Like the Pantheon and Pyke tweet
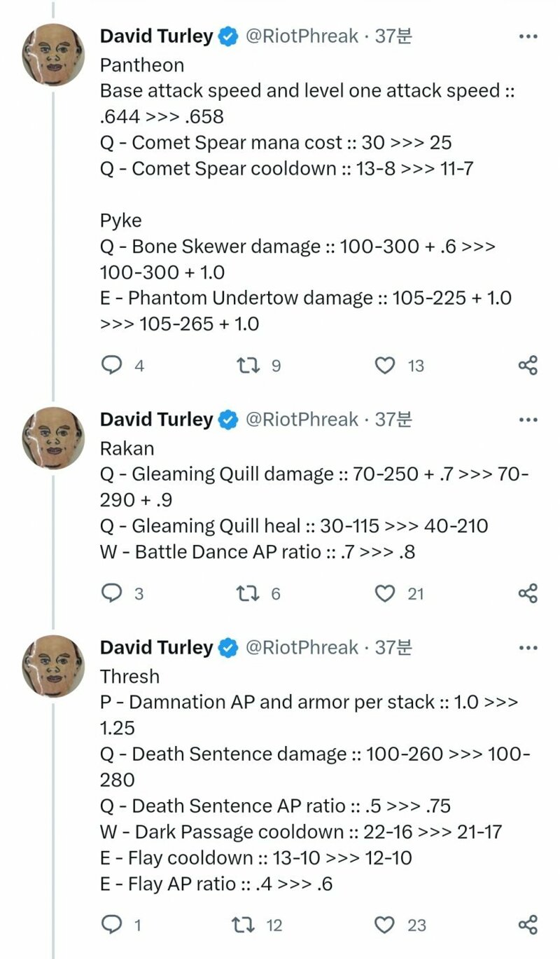The width and height of the screenshot is (560, 959). (x=386, y=365)
